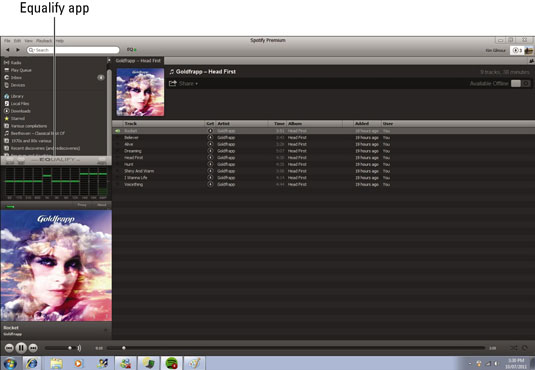Image resolution: width=535 pixels, height=370 pixels.
Task: Click the Spotify icon on the taskbar
Action: click(172, 364)
